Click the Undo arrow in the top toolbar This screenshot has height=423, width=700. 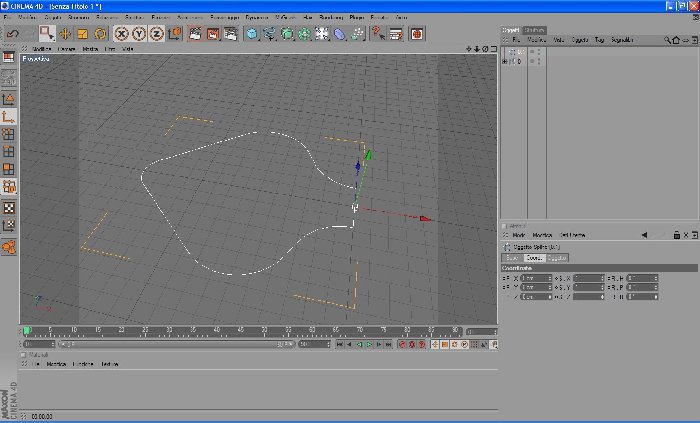(x=12, y=33)
